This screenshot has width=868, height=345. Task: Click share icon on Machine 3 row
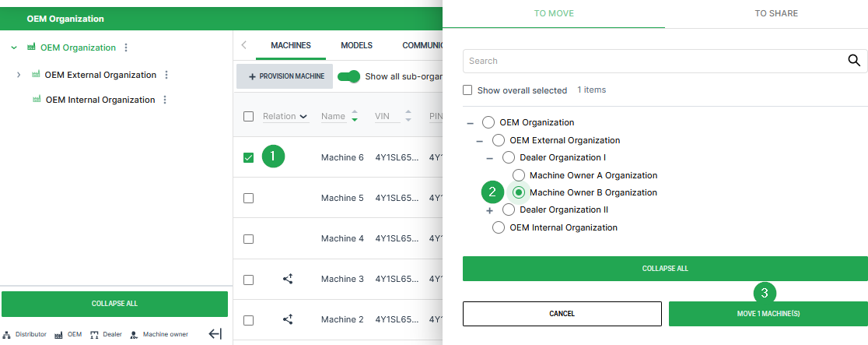tap(288, 279)
